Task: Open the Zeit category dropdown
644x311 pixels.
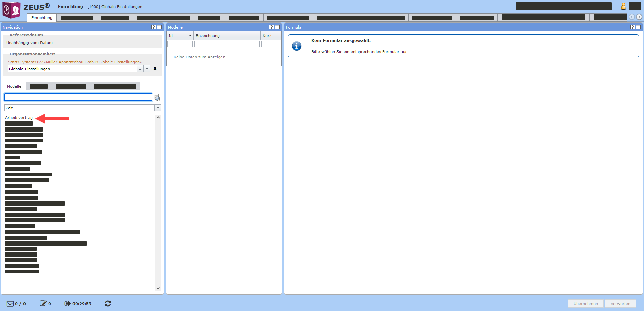Action: (158, 108)
